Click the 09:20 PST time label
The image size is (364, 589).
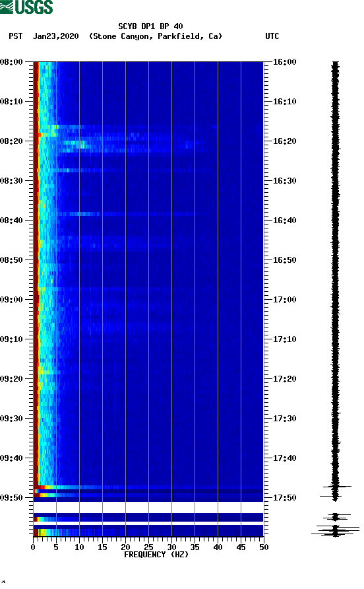click(11, 379)
